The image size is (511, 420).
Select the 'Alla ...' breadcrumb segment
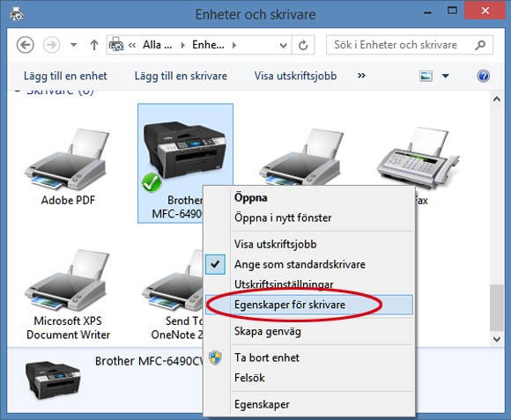pyautogui.click(x=158, y=45)
